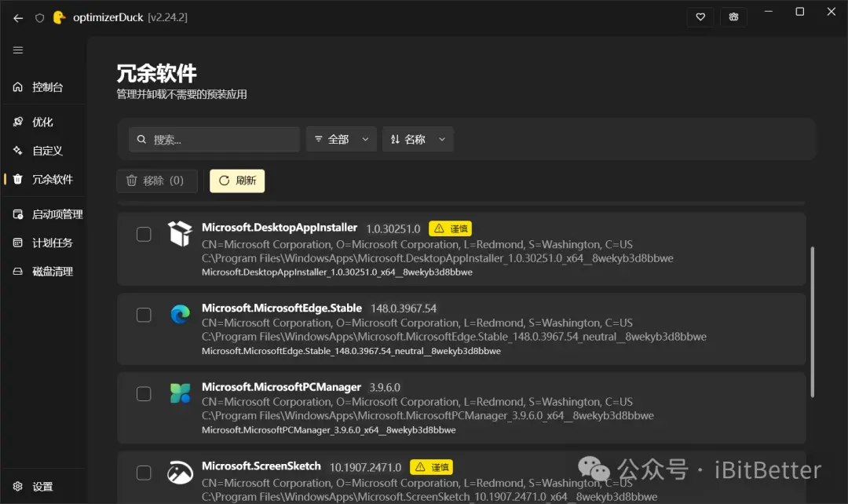This screenshot has width=848, height=504.
Task: Select the Microsoft.MicrosoftPCManager checkbox
Action: [144, 393]
